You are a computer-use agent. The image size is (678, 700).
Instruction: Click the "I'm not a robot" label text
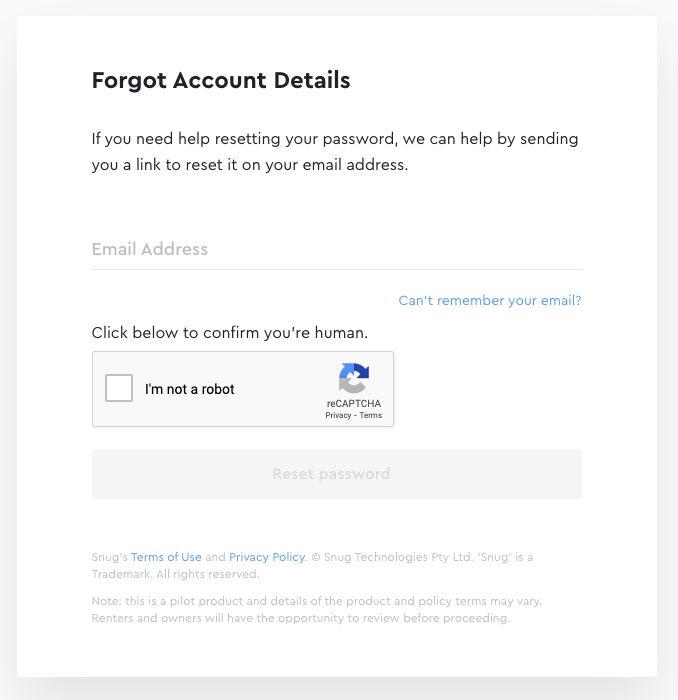[189, 389]
